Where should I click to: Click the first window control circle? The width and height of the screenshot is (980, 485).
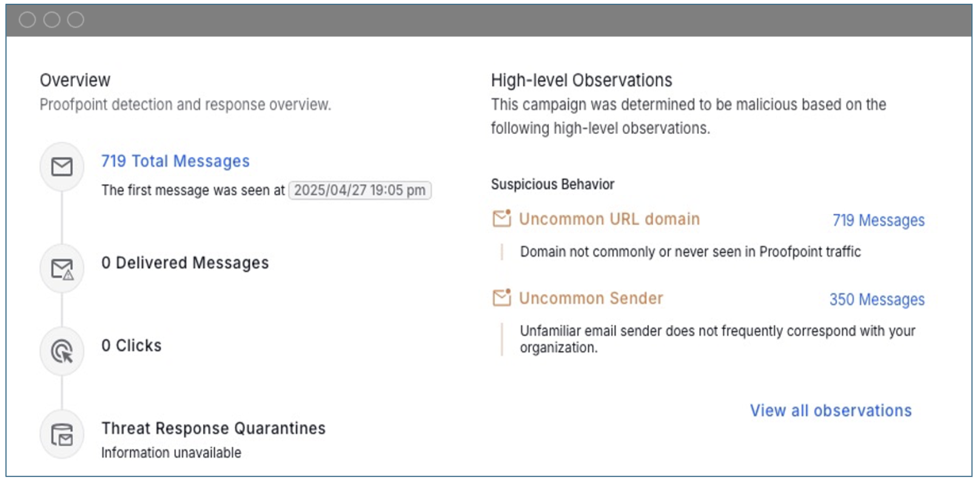27,20
